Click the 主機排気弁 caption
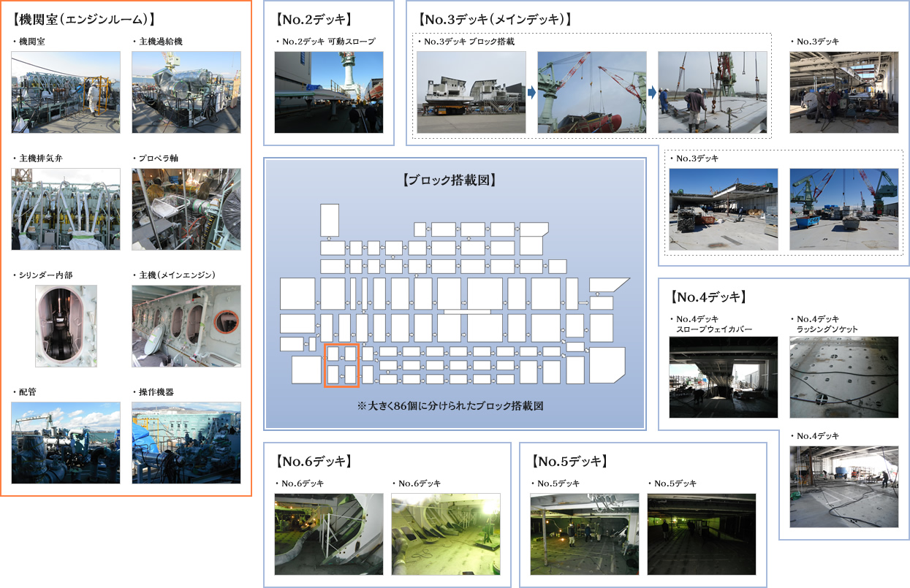This screenshot has height=588, width=910. (x=40, y=159)
